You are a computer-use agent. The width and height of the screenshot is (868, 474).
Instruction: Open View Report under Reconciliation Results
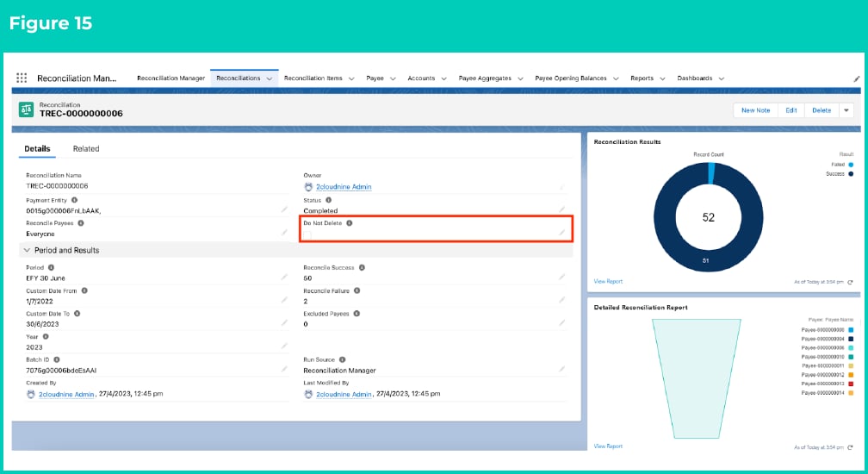pos(608,281)
